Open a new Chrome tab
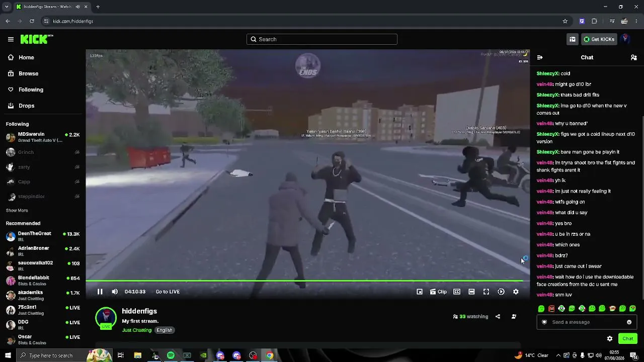The width and height of the screenshot is (644, 362). coord(98,7)
